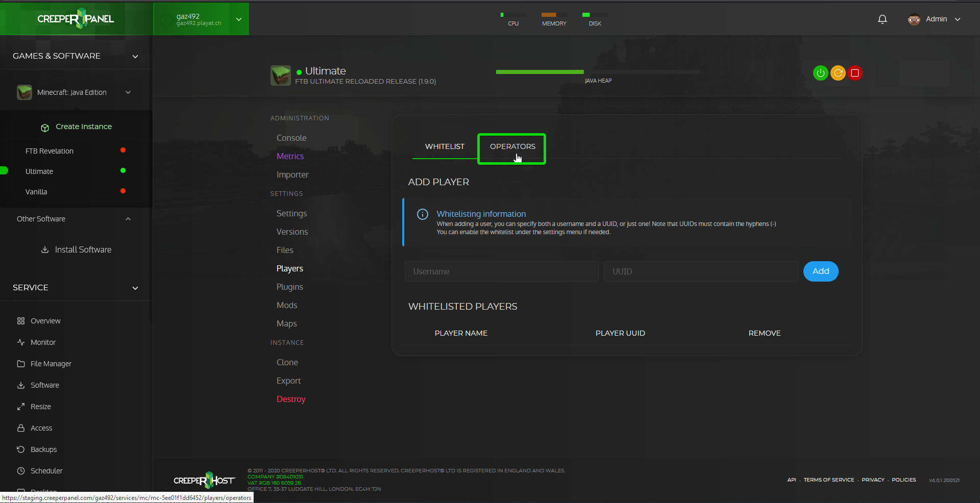The height and width of the screenshot is (503, 980).
Task: Open the Privacy footer link
Action: (x=873, y=480)
